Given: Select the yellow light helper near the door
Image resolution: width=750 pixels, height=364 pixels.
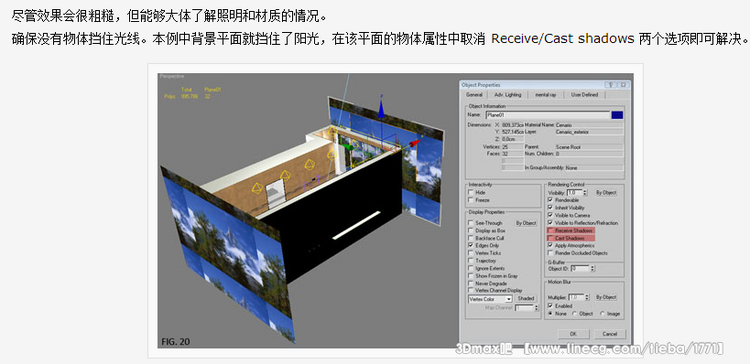Looking at the screenshot, I should click(x=257, y=188).
